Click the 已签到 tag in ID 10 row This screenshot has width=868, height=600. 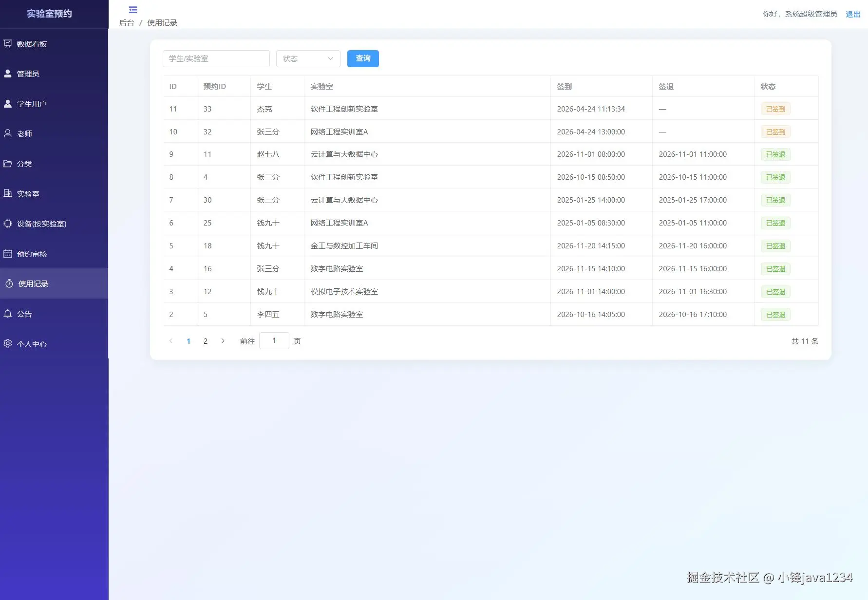[775, 132]
